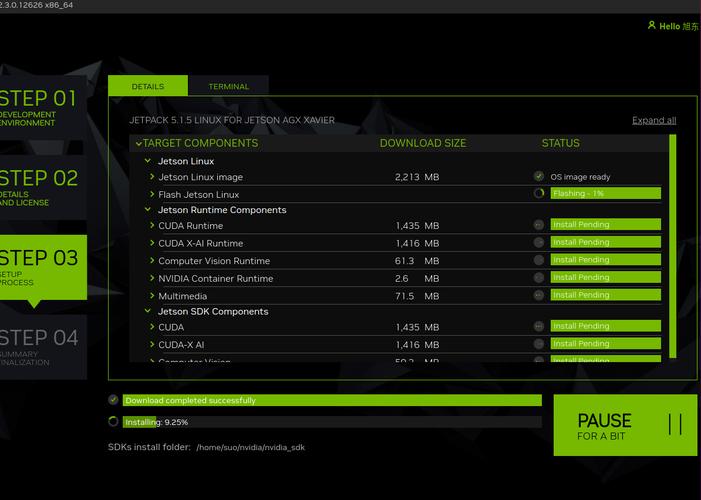
Task: Click the Download completed checkmark icon
Action: click(113, 400)
